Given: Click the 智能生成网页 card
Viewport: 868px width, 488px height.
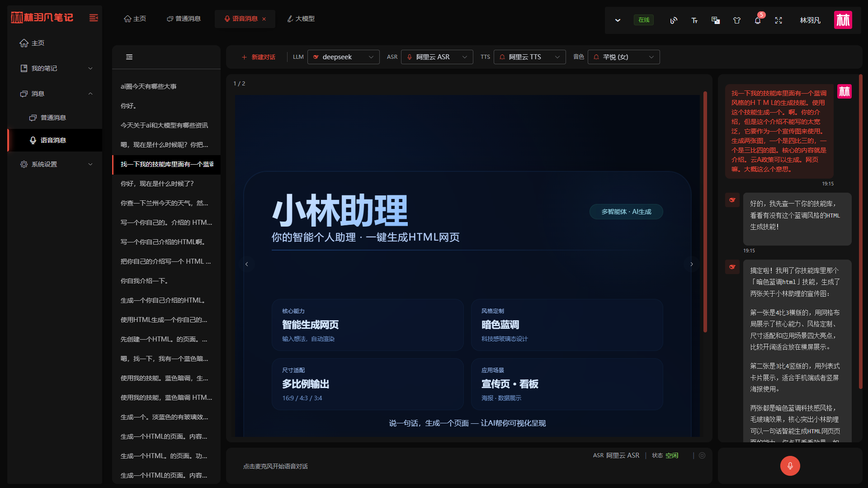Looking at the screenshot, I should tap(368, 325).
